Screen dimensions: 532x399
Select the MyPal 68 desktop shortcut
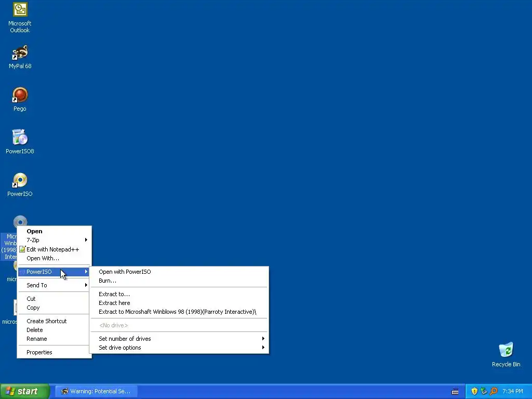(20, 56)
